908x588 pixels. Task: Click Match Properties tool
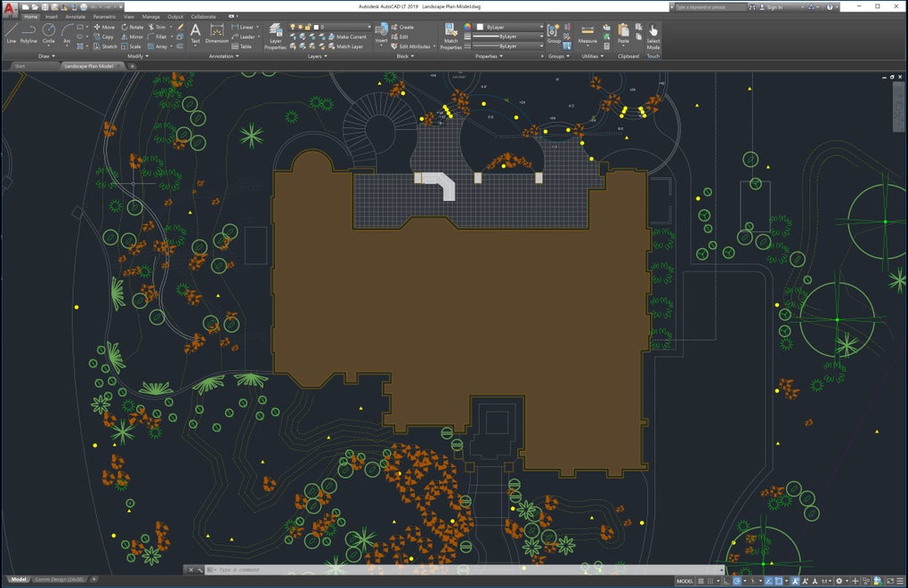tap(450, 36)
